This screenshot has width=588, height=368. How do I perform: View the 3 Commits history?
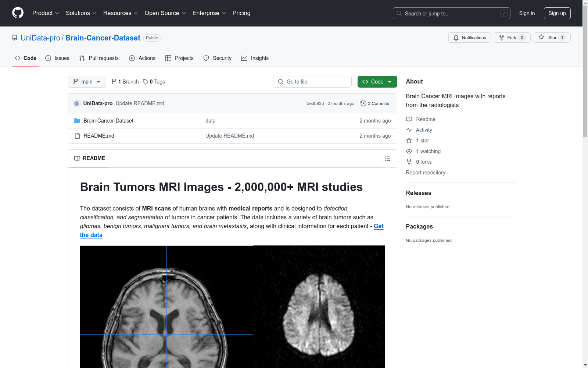[374, 103]
